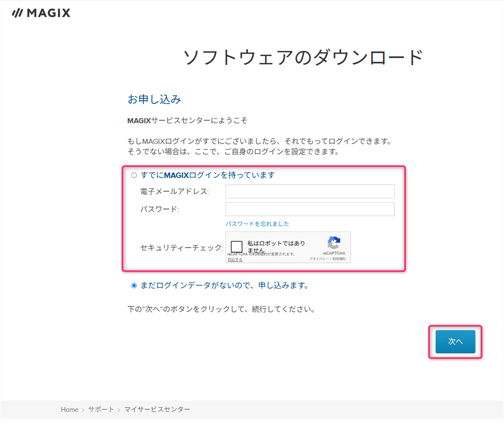Select 'まだログインデータがないので、申し込みます' radio option
504x423 pixels.
[134, 286]
